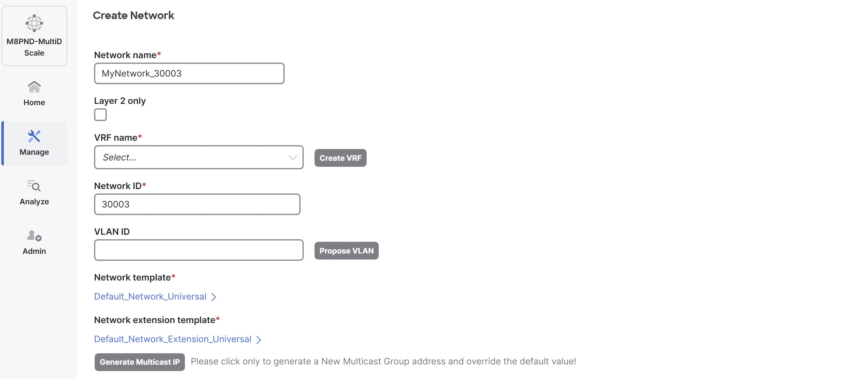Select the Analyze menu label

pos(34,201)
